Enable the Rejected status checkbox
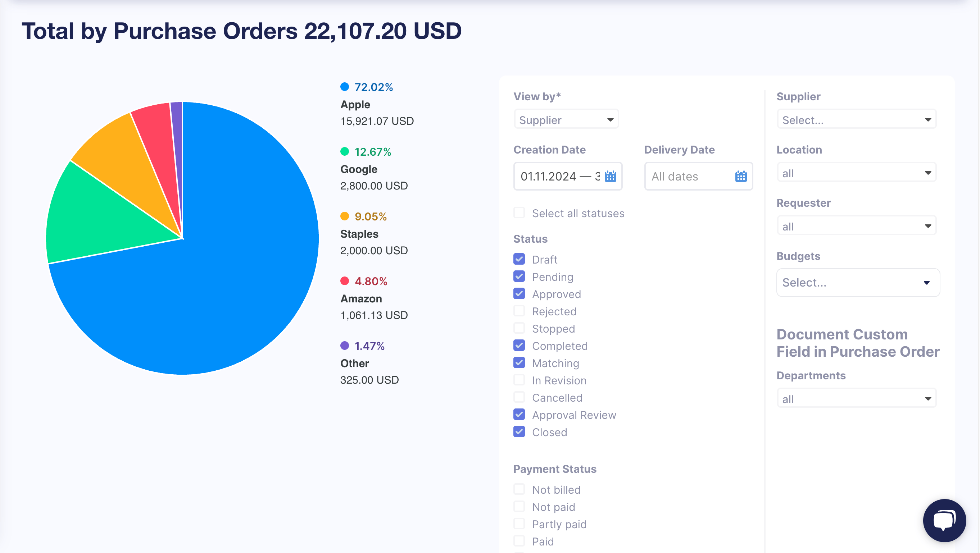980x553 pixels. click(x=519, y=311)
